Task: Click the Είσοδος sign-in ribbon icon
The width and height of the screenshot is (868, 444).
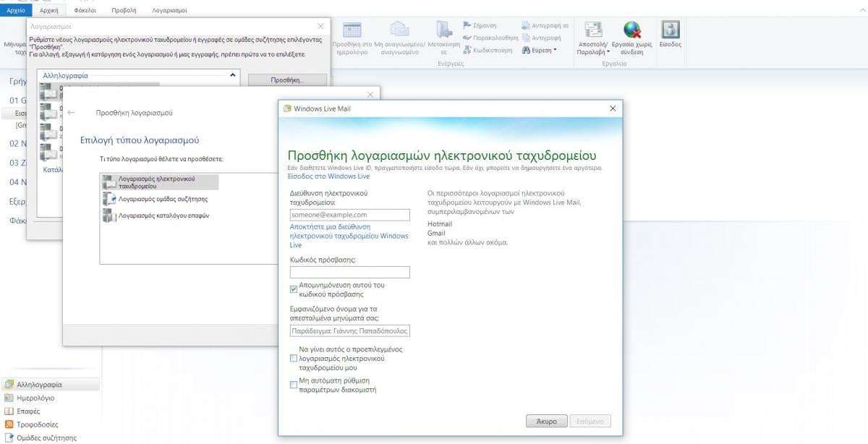Action: click(671, 30)
